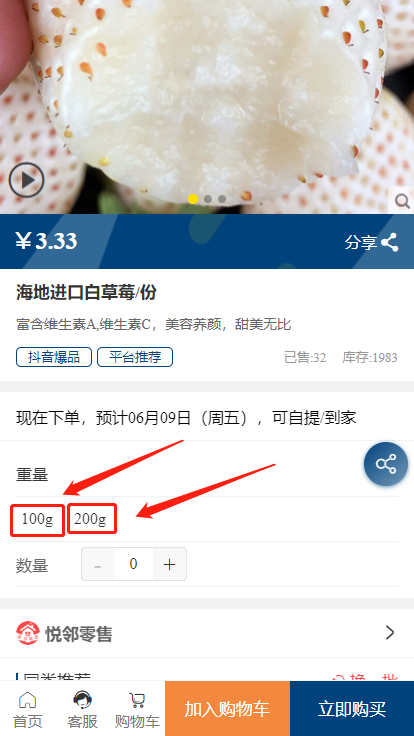Click the quantity input field

pyautogui.click(x=134, y=564)
